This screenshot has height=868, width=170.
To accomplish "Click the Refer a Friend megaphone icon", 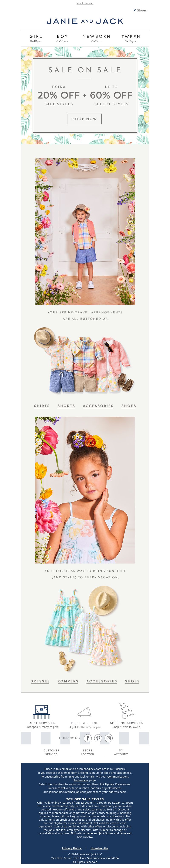I will [84, 712].
